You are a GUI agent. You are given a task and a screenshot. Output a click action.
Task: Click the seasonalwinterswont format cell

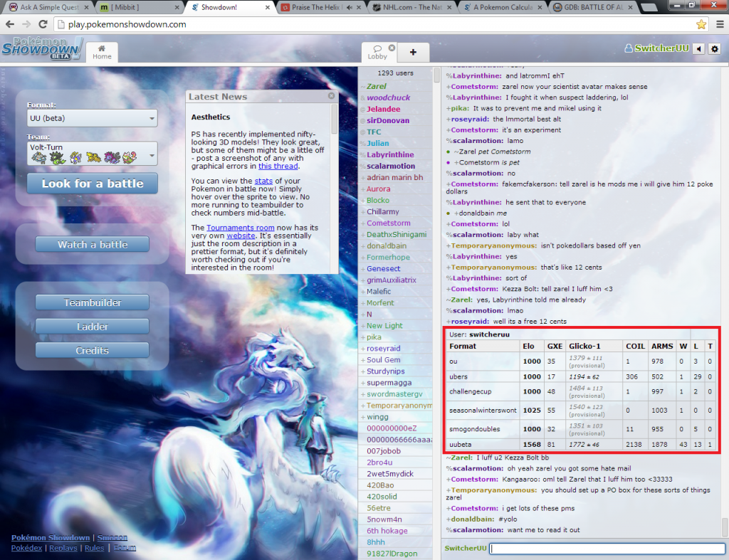[x=483, y=411]
